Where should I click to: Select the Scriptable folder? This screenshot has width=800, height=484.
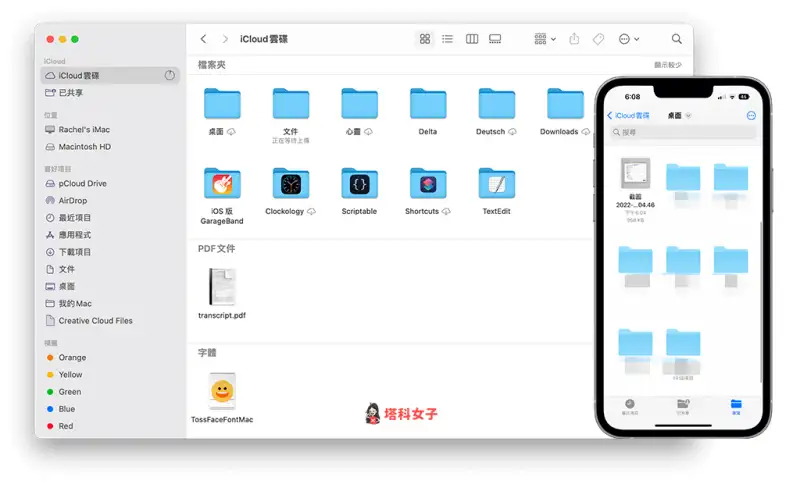coord(360,184)
